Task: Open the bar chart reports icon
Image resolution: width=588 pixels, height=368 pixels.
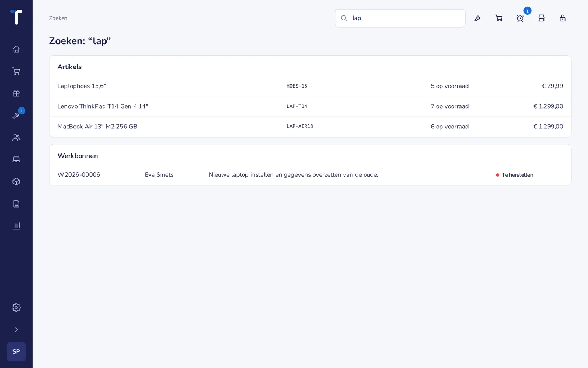Action: (x=16, y=226)
